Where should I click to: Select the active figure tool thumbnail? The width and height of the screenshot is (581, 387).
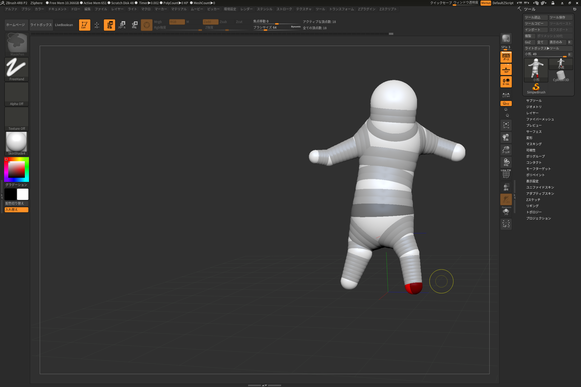[536, 70]
